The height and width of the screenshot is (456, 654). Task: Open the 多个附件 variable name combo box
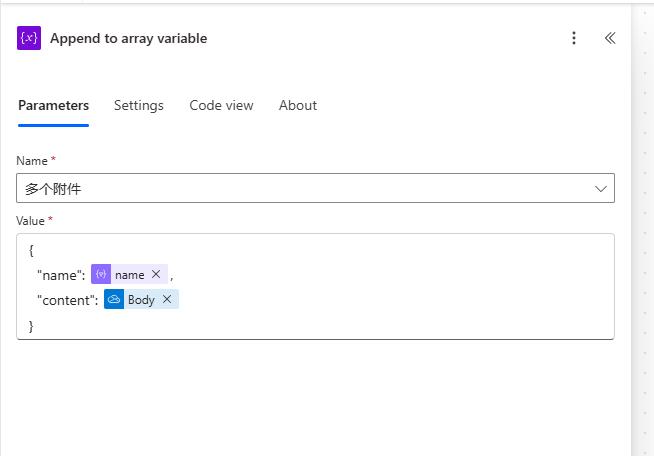coord(315,188)
